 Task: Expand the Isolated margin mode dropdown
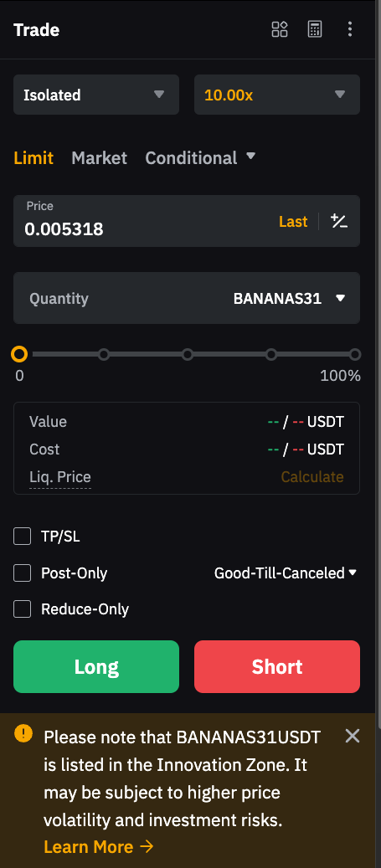[96, 95]
